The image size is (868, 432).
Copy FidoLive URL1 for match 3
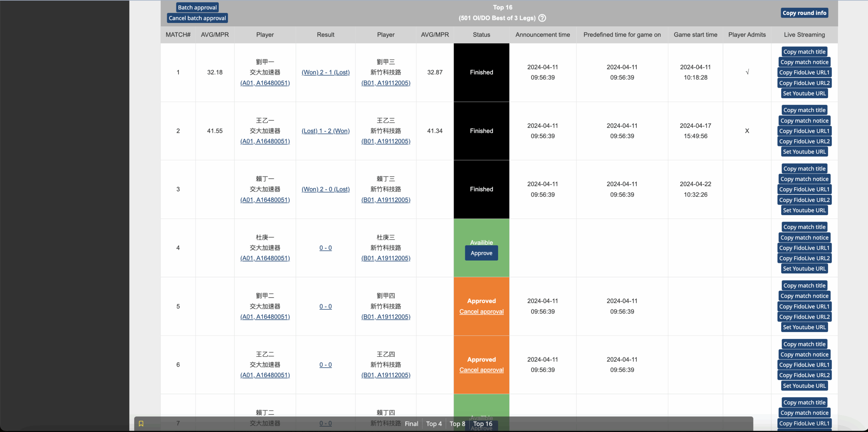click(x=804, y=189)
